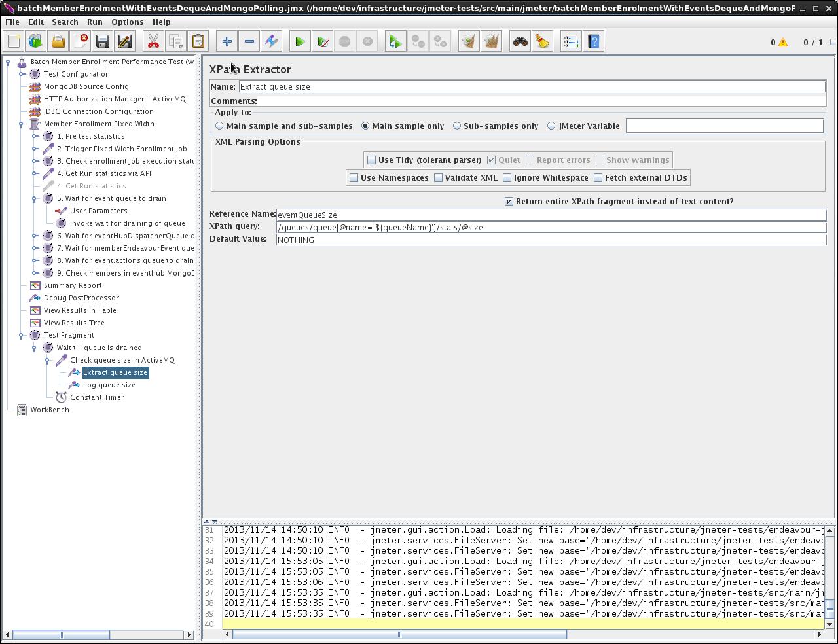Open the Function Helper dialog icon
Screen dimensions: 838x644
tap(571, 42)
